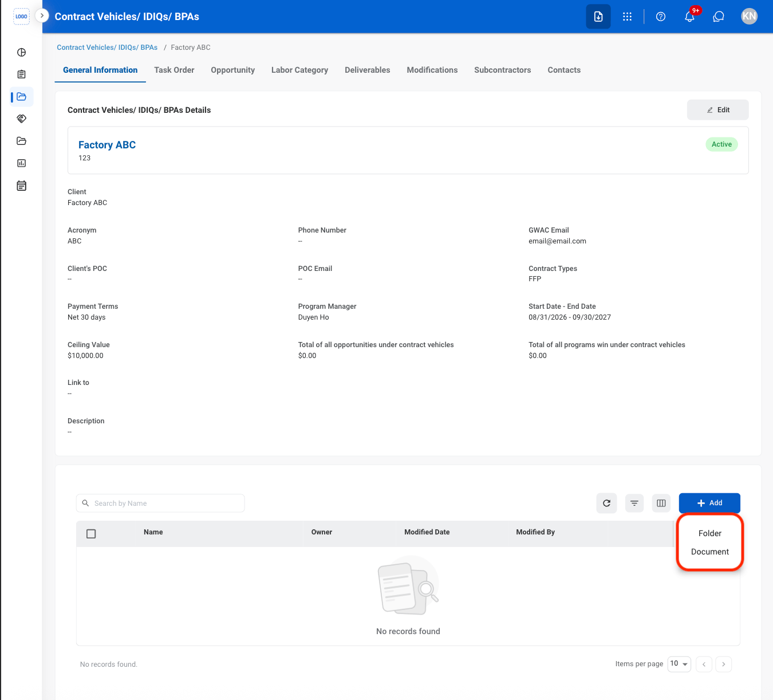The width and height of the screenshot is (773, 700).
Task: Open the apps grid icon
Action: 627,17
